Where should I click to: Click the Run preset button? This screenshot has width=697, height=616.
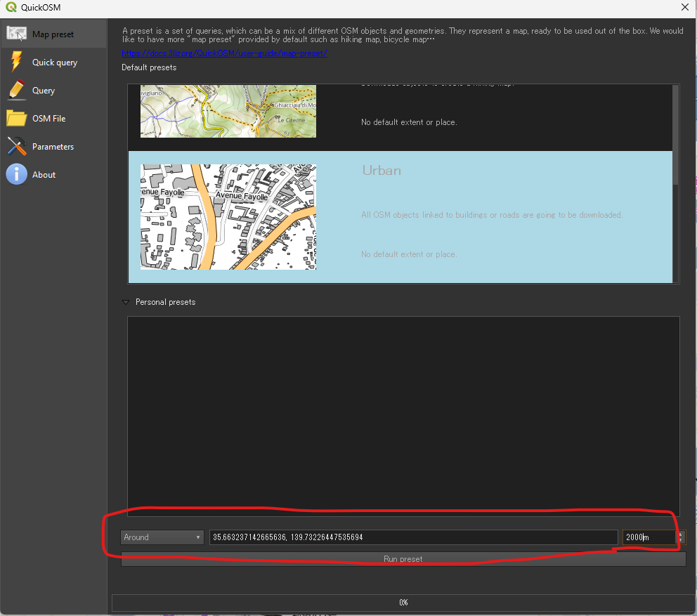[x=403, y=559]
